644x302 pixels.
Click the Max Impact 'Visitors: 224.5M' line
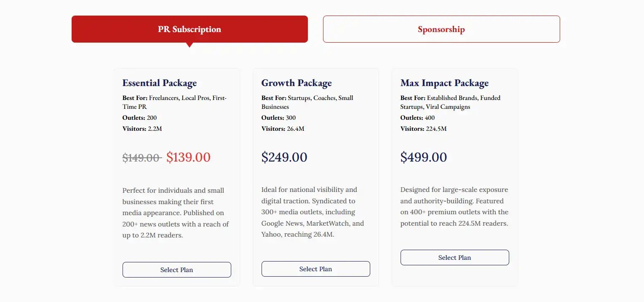pos(424,129)
